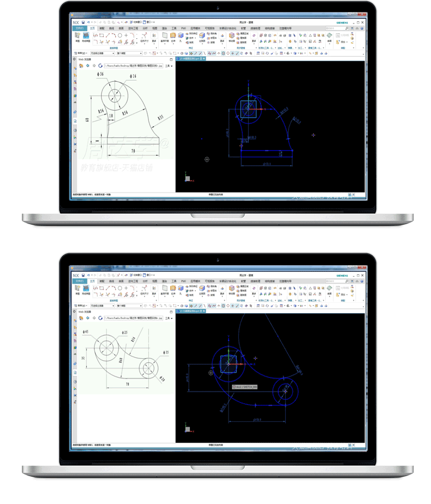Select Circle sketch tool in upper NX window
Viewport: 431px width, 504px height.
point(120,35)
